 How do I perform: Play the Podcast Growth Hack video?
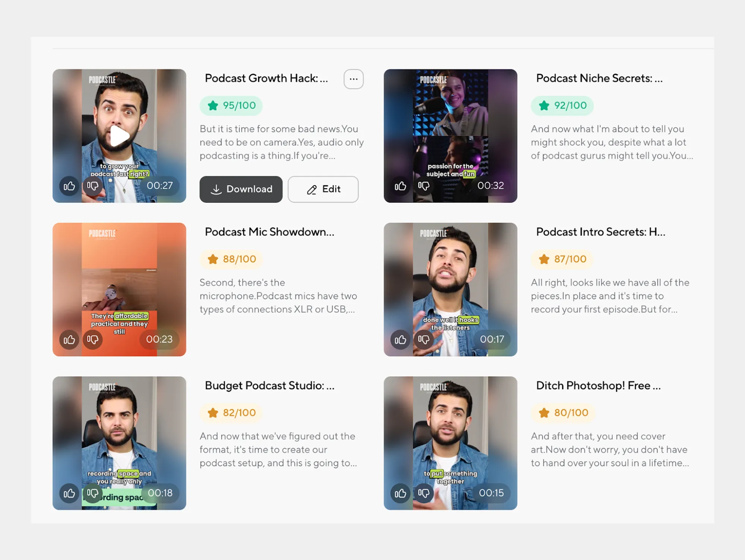(x=120, y=136)
